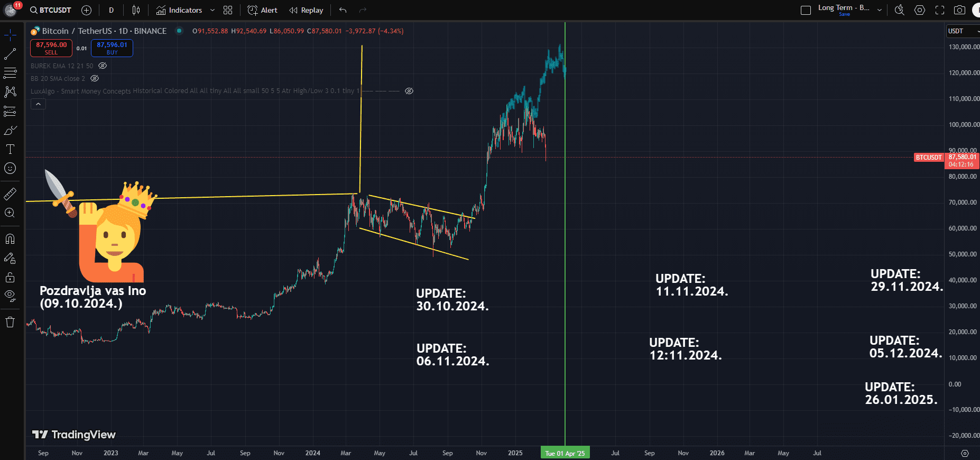Start bar Replay mode
The width and height of the screenshot is (980, 460).
click(x=307, y=10)
